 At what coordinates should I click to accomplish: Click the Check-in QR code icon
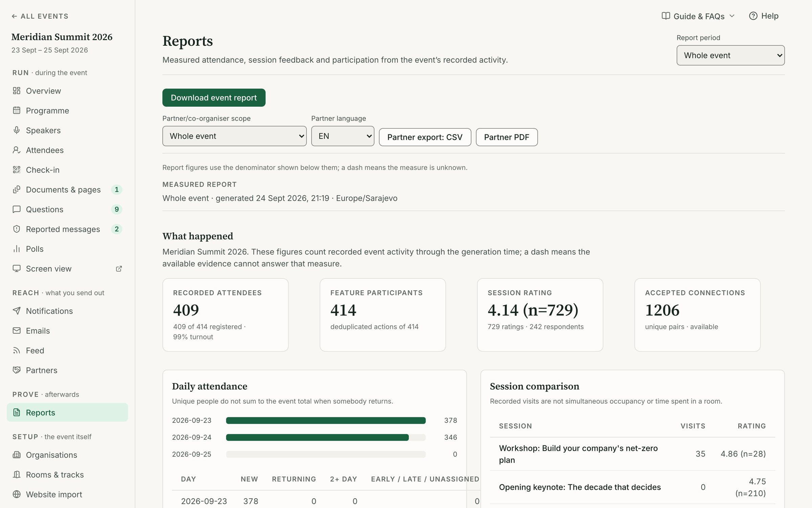(17, 170)
